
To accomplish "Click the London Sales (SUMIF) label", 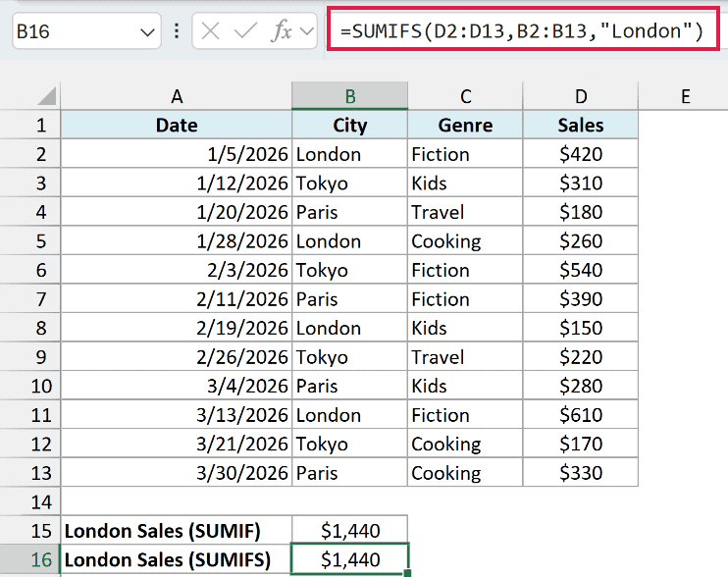I will coord(177,531).
